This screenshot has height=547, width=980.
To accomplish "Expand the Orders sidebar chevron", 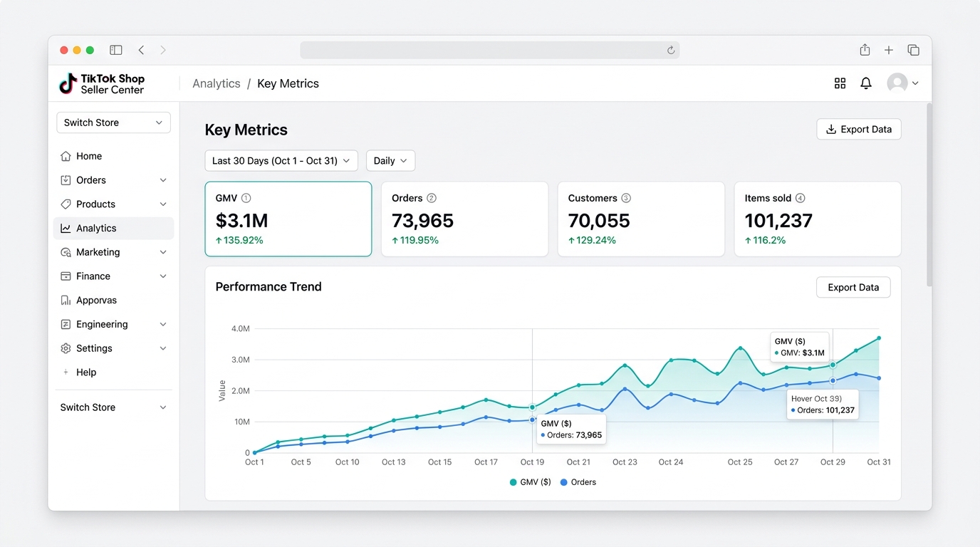I will (x=163, y=180).
